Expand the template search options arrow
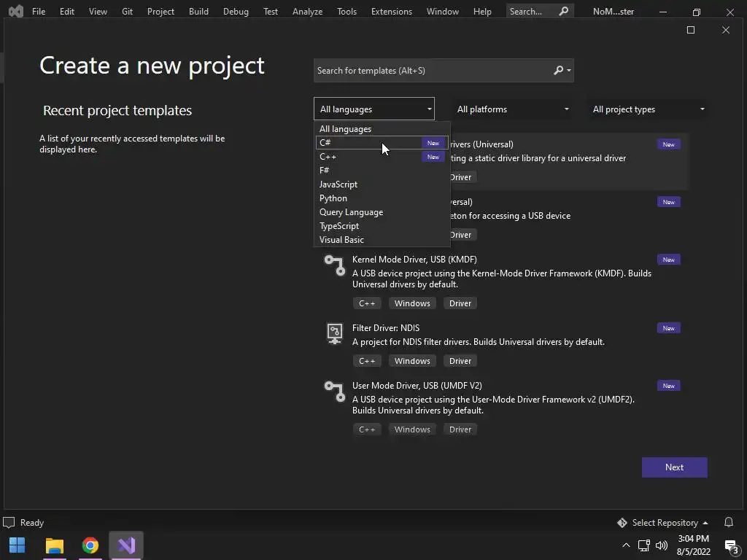Screen dimensions: 747x560 click(569, 71)
